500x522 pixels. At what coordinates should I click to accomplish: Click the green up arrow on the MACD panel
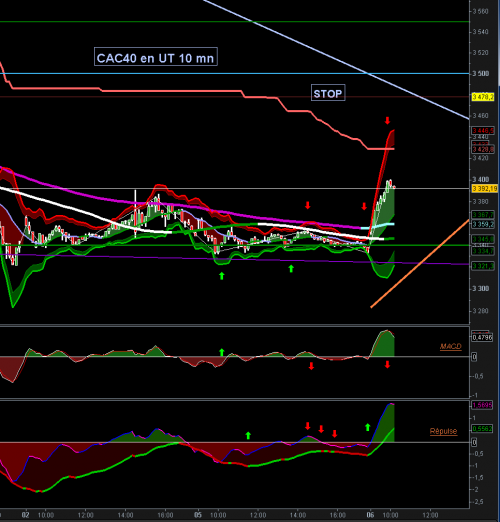222,352
